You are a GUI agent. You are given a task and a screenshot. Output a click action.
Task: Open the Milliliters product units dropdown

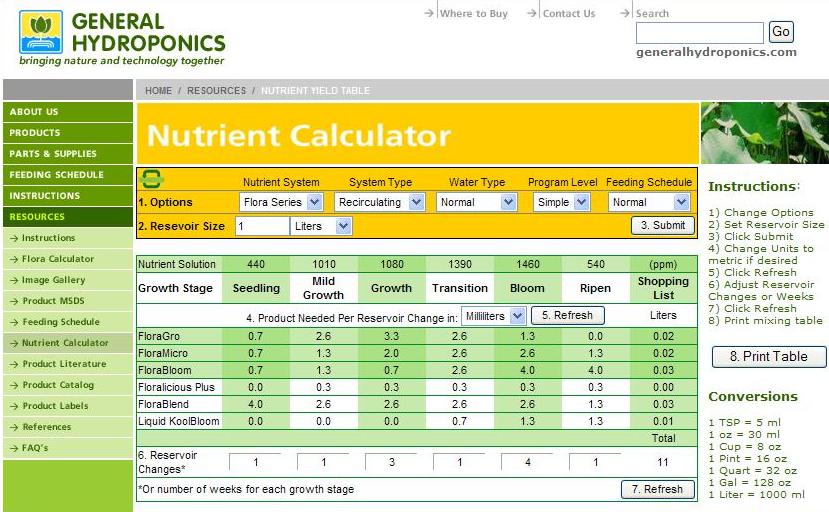coord(493,316)
